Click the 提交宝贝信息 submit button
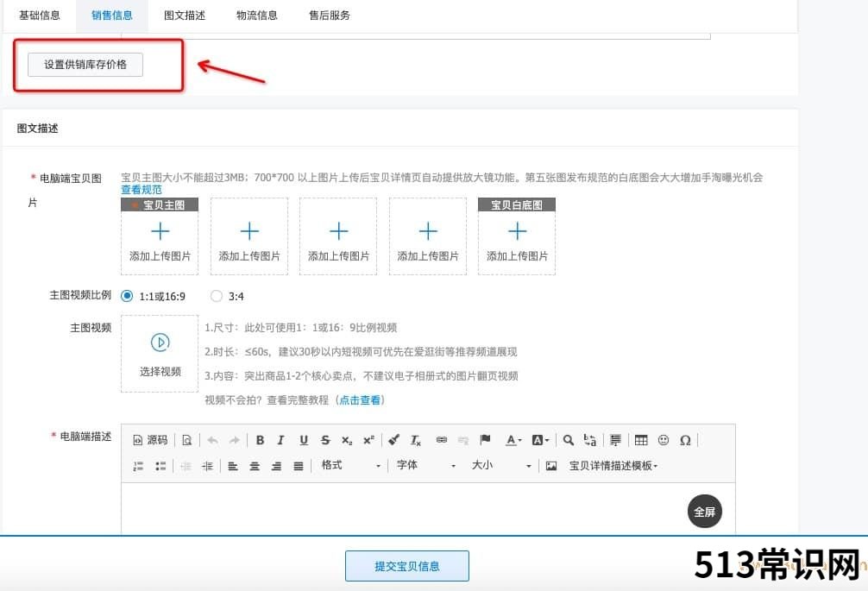 coord(407,566)
